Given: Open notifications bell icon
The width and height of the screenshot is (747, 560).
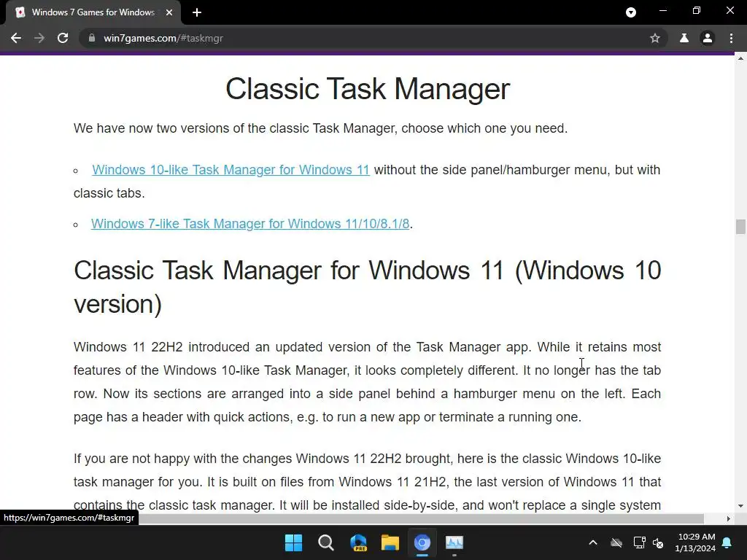Looking at the screenshot, I should (727, 542).
